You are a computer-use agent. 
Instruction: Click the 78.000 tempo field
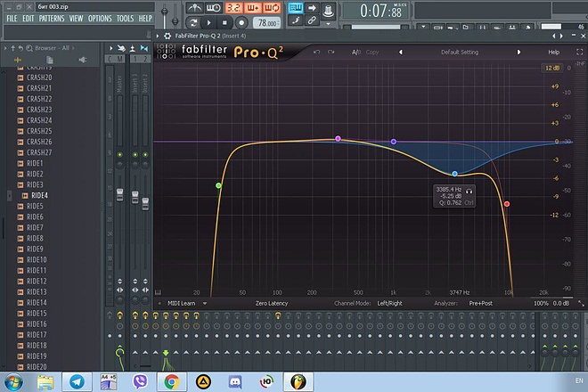(267, 23)
